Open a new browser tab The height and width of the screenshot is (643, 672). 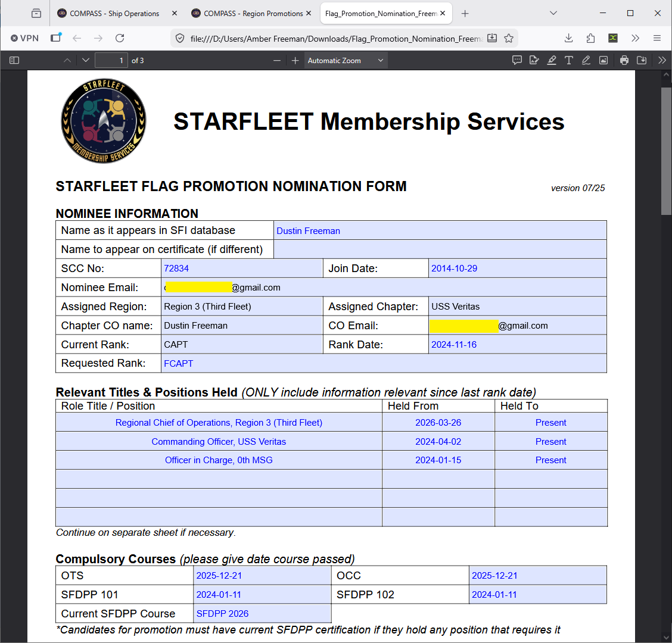point(465,14)
